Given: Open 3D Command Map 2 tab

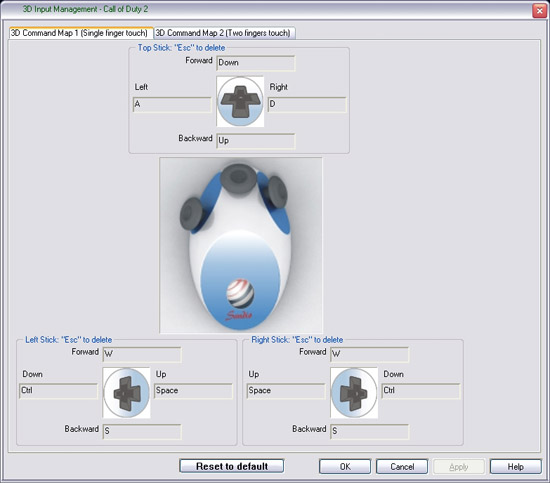Looking at the screenshot, I should tap(224, 33).
